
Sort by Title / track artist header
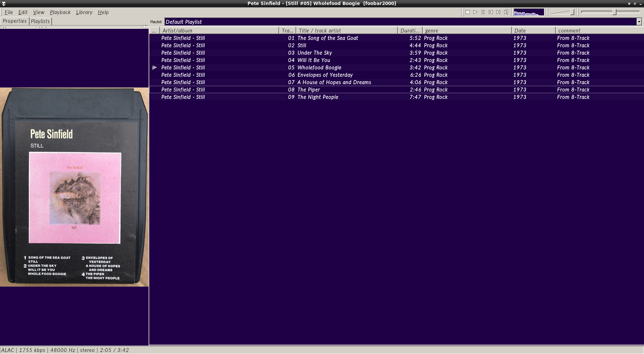tap(347, 31)
